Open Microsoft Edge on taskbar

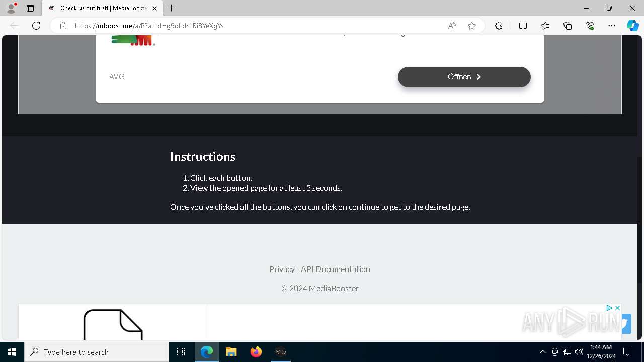coord(207,352)
